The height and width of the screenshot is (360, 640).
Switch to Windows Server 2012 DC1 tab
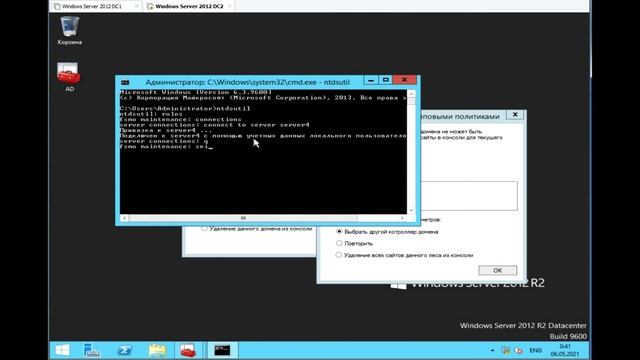pyautogui.click(x=92, y=6)
